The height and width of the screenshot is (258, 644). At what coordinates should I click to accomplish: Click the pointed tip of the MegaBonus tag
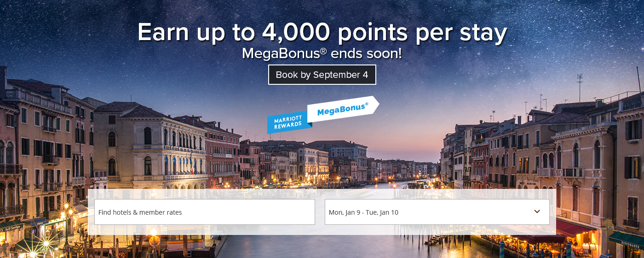point(376,105)
